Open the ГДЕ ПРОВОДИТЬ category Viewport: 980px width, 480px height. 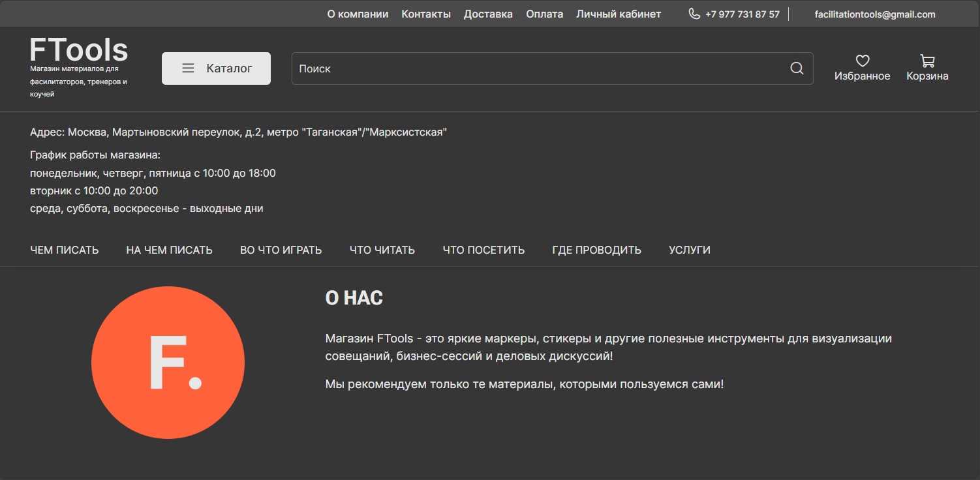(x=596, y=250)
